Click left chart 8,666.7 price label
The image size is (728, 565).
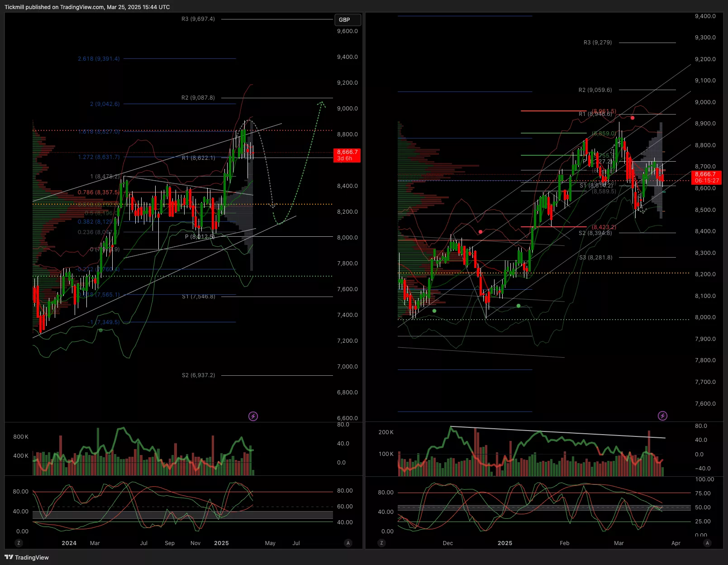pos(347,155)
